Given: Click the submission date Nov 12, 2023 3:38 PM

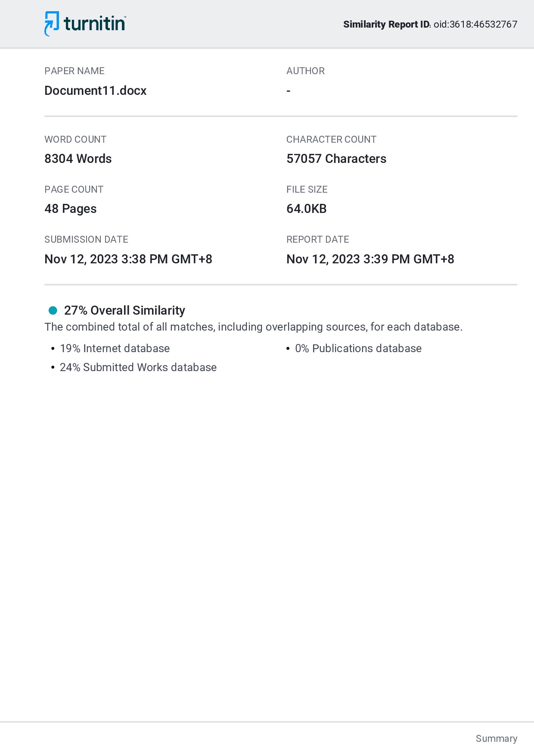Looking at the screenshot, I should tap(128, 259).
